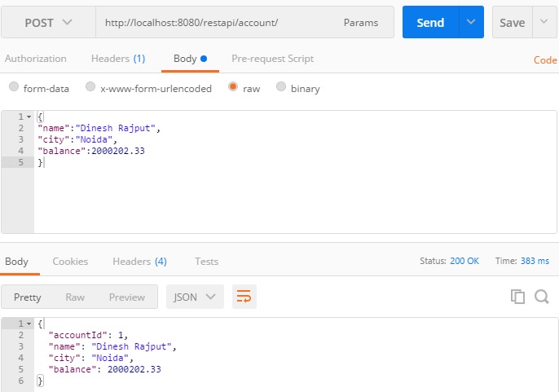The height and width of the screenshot is (392, 559).
Task: Select Raw response view
Action: pos(75,297)
